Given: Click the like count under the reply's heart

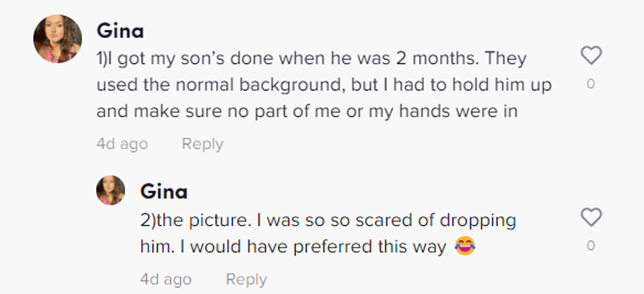Looking at the screenshot, I should coord(591,246).
